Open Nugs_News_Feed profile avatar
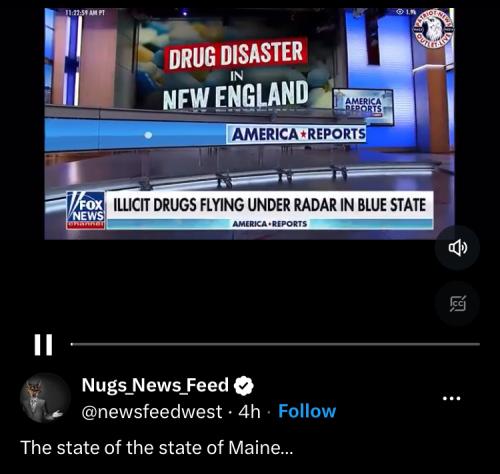The width and height of the screenshot is (500, 474). 45,398
